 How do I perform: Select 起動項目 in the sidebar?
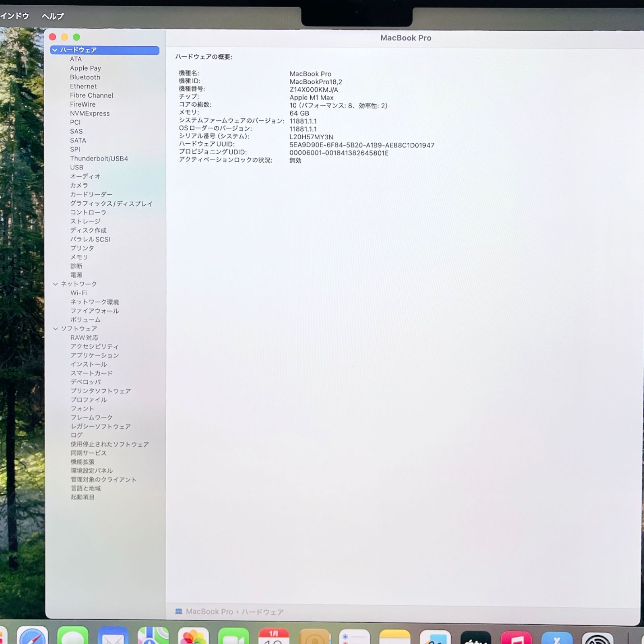[x=83, y=497]
